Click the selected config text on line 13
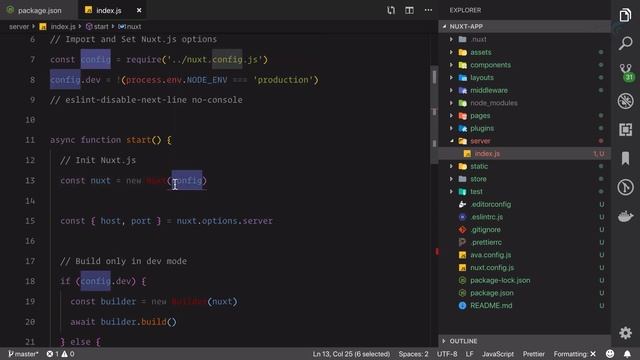Screen dimensions: 640x360 click(x=187, y=180)
